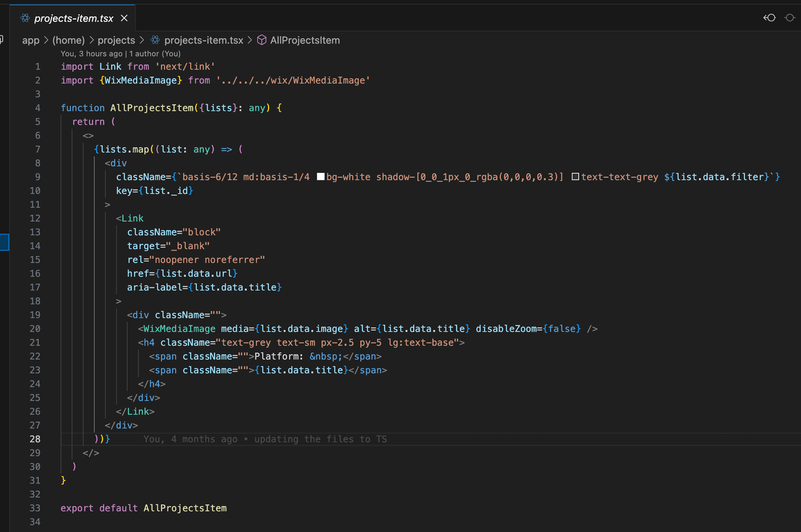Click 'AllProjectsItem' function name line 4
This screenshot has height=532, width=801.
152,108
